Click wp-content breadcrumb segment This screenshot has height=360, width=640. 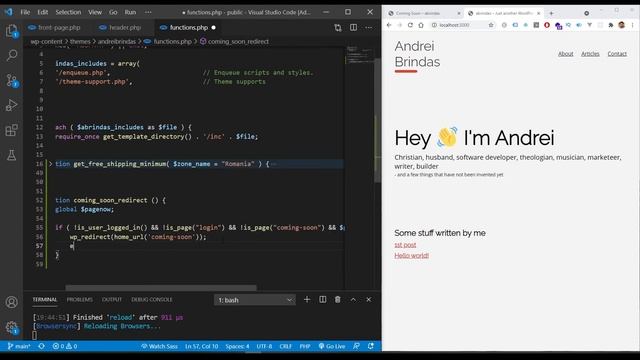click(x=47, y=42)
